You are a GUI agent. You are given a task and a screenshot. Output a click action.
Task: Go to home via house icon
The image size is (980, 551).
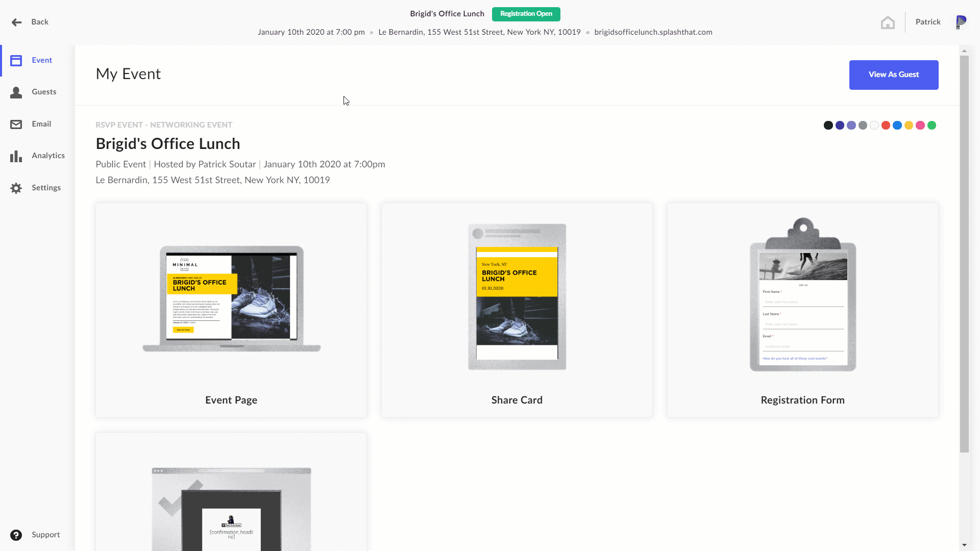coord(888,22)
